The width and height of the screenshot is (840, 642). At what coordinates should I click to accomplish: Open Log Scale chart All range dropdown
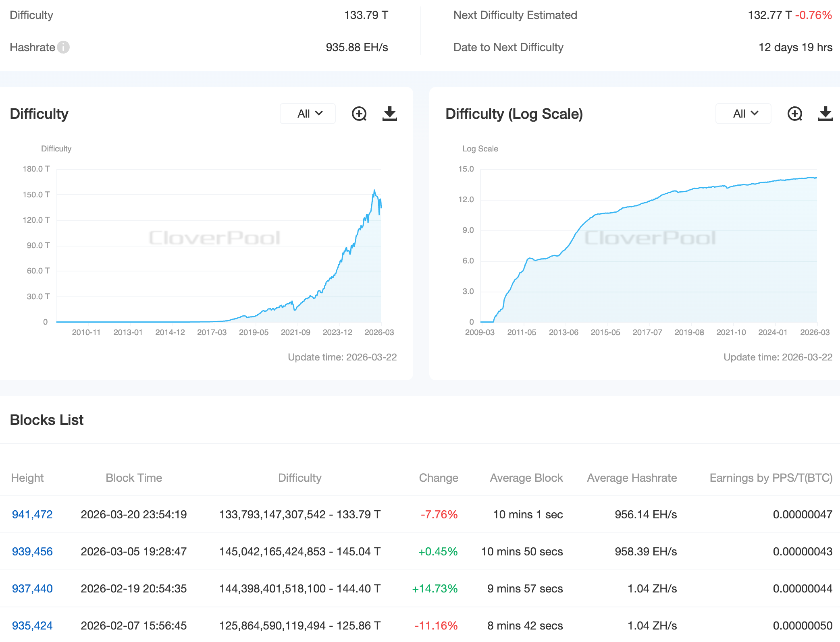pyautogui.click(x=744, y=114)
